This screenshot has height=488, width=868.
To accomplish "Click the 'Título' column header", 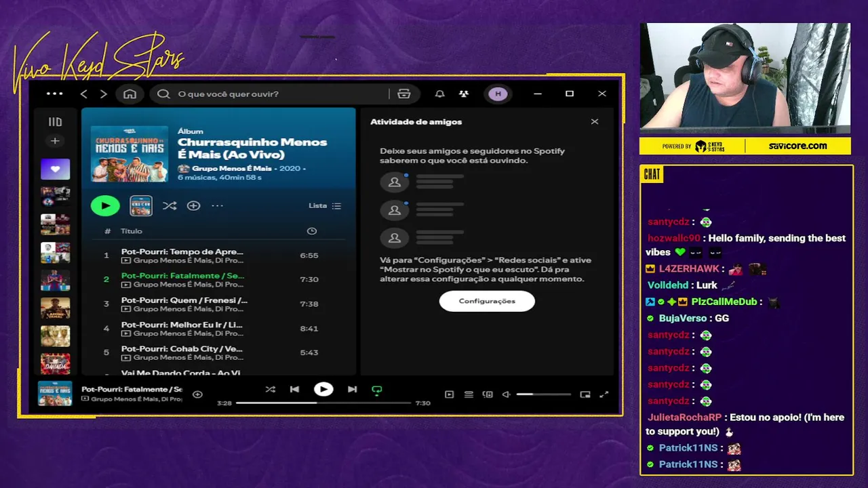I will tap(132, 231).
